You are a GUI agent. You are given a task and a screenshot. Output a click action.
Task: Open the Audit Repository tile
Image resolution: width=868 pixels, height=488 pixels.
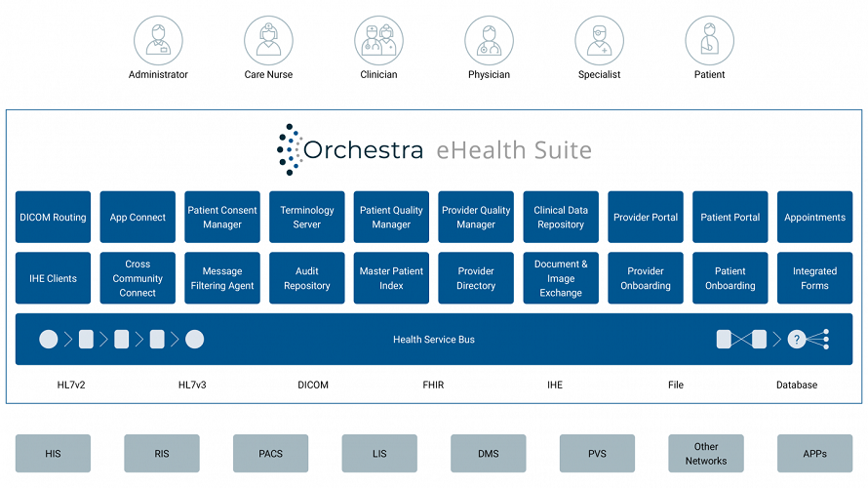click(306, 278)
